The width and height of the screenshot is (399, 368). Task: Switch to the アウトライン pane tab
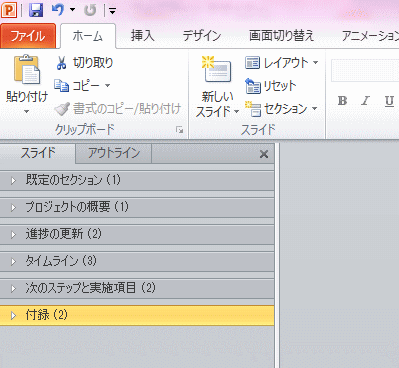pos(114,153)
